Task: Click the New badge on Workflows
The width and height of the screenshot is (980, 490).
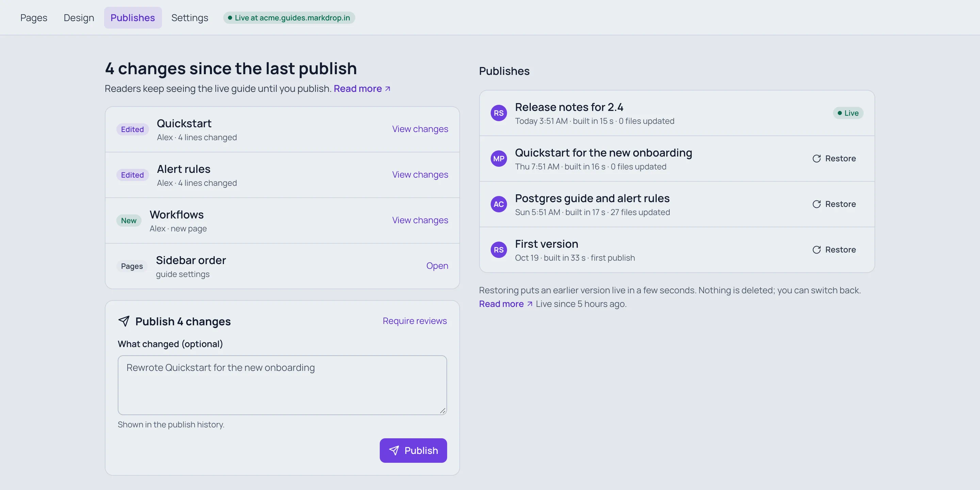Action: coord(129,220)
